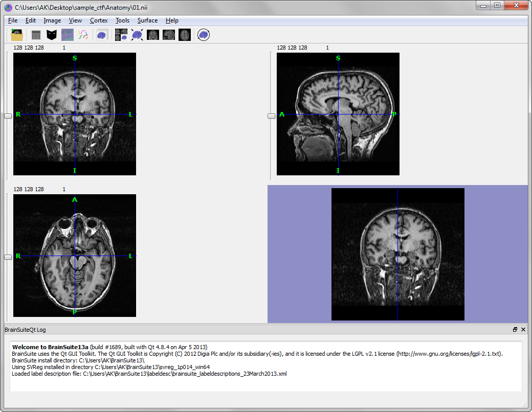
Task: Open the File menu
Action: click(x=13, y=20)
